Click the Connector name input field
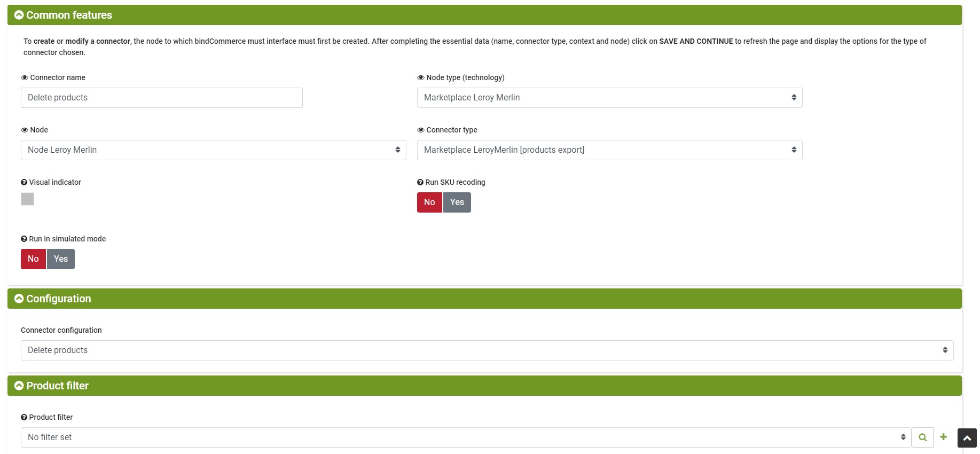The width and height of the screenshot is (980, 454). (162, 98)
